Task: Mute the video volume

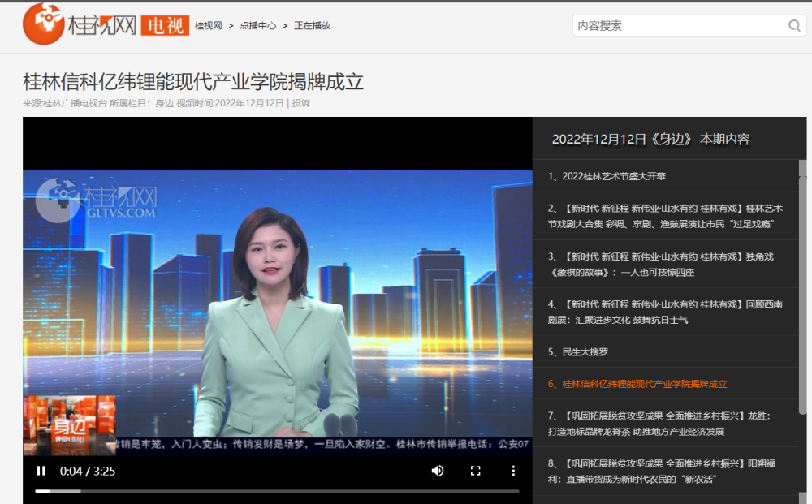Action: pos(438,471)
